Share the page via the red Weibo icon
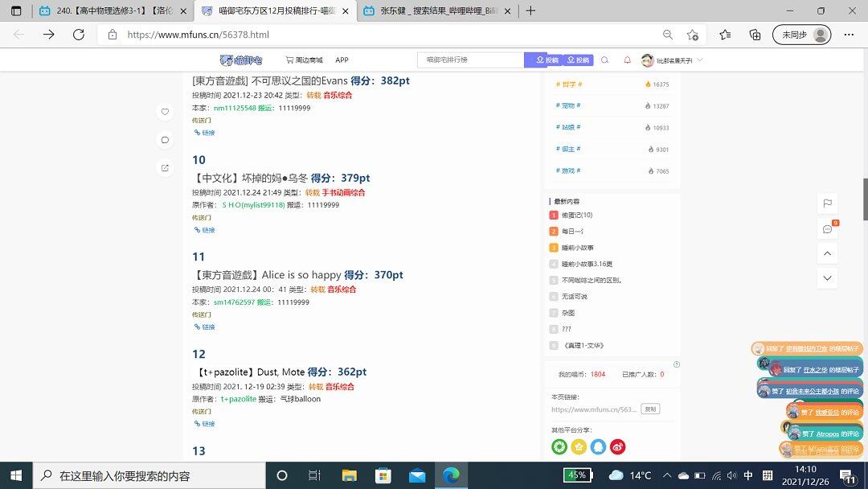Screen dimensions: 868x489 (x=617, y=446)
